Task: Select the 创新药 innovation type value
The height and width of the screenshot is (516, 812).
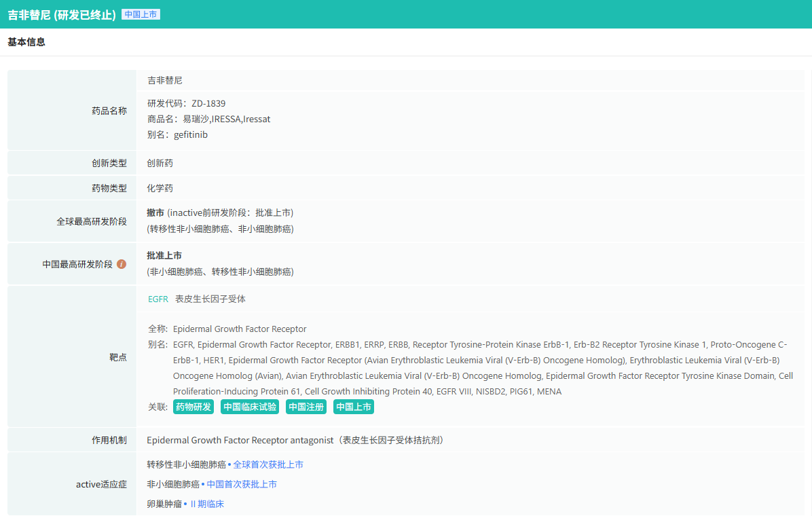Action: [x=160, y=163]
